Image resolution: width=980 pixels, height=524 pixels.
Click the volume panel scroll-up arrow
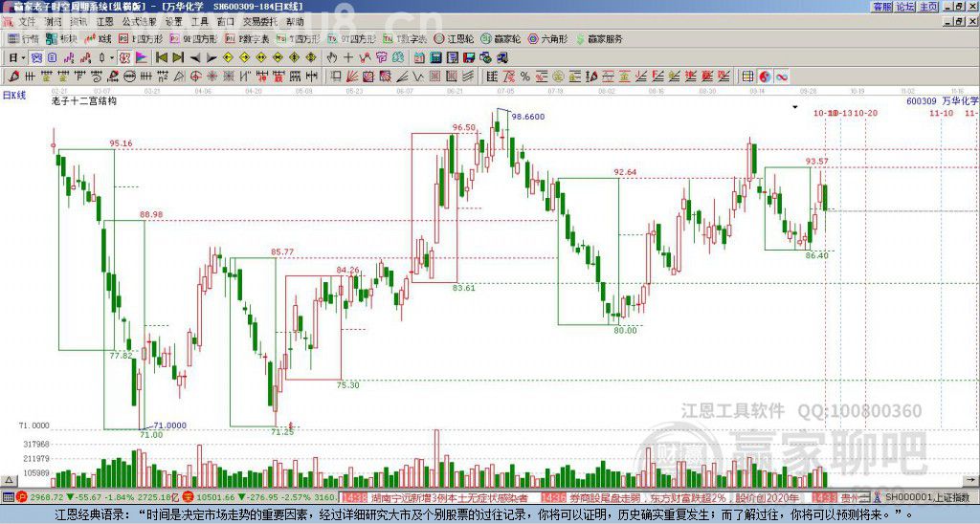click(9, 480)
